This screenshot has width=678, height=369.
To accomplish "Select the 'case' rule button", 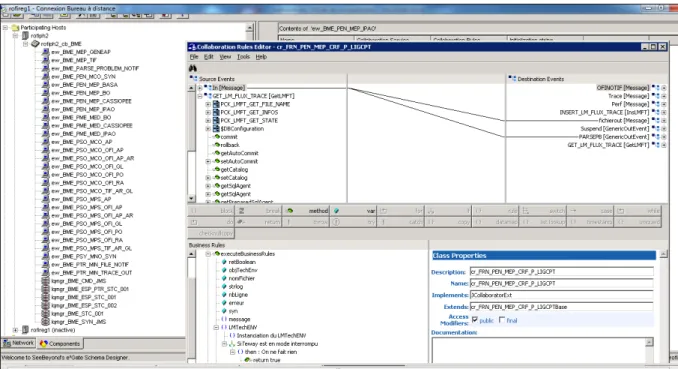I will click(590, 211).
